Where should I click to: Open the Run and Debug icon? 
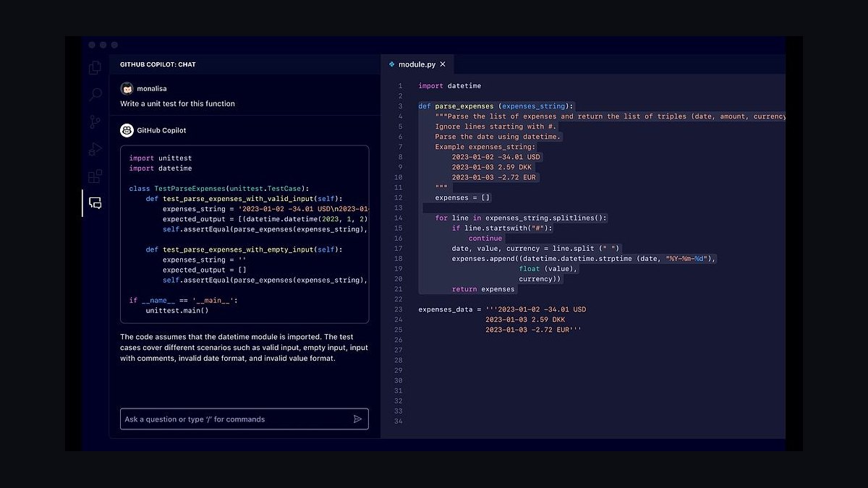click(x=95, y=149)
